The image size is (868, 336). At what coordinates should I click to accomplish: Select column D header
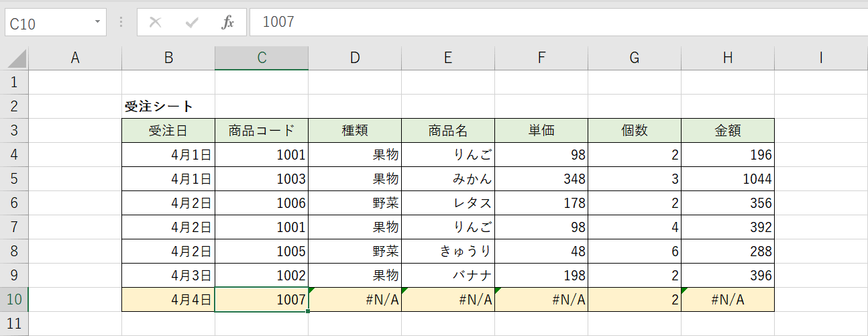[355, 58]
